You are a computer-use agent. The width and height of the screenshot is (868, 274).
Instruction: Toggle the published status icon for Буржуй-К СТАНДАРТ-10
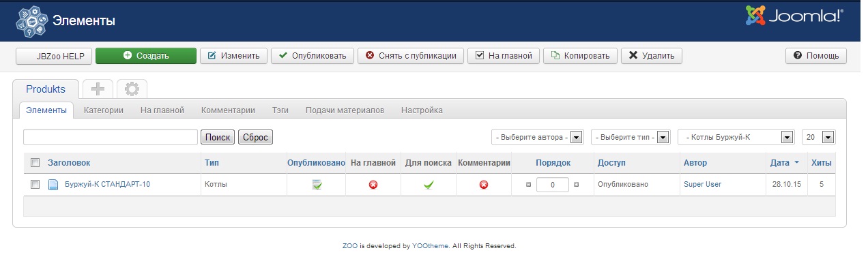[x=317, y=185]
